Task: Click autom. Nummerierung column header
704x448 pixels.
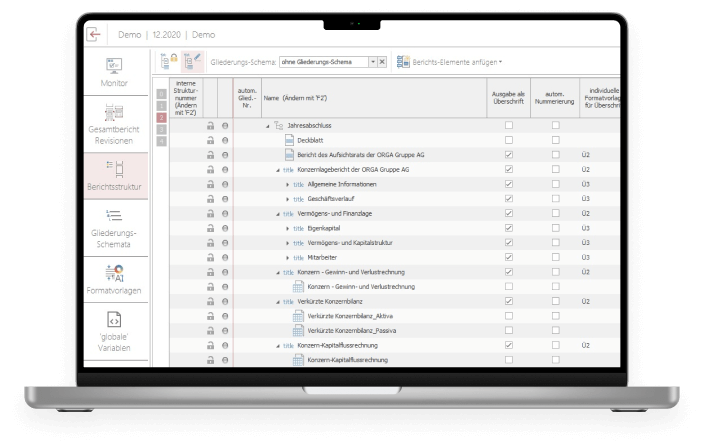Action: (554, 98)
